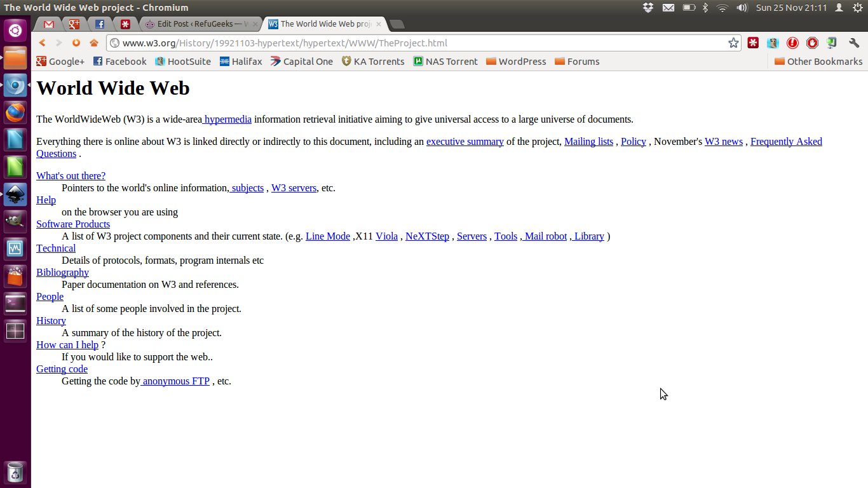Reload the current page
Image resolution: width=868 pixels, height=488 pixels.
pos(76,43)
